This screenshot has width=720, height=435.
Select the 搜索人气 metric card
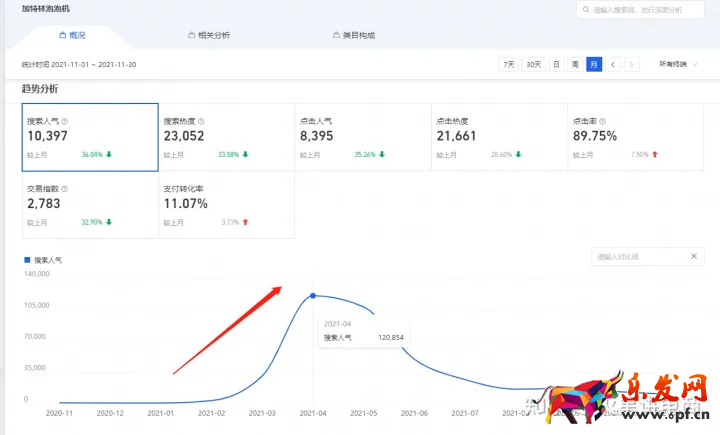coord(90,137)
